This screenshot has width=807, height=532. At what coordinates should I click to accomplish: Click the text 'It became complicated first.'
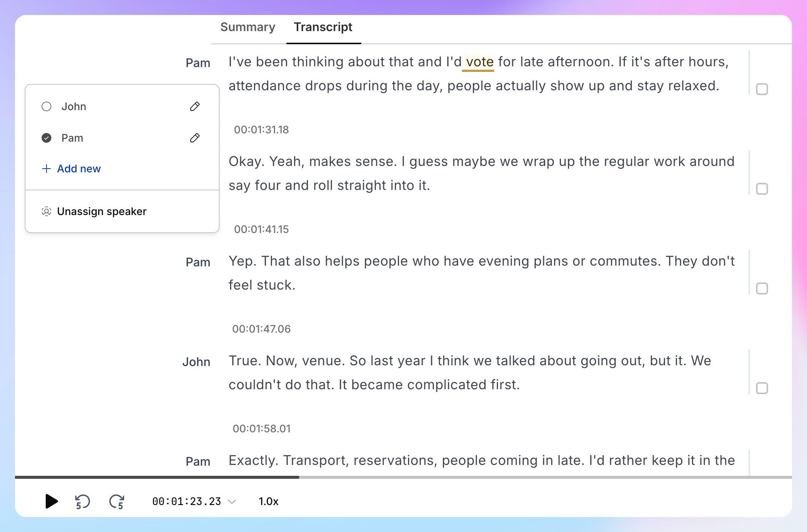tap(429, 385)
